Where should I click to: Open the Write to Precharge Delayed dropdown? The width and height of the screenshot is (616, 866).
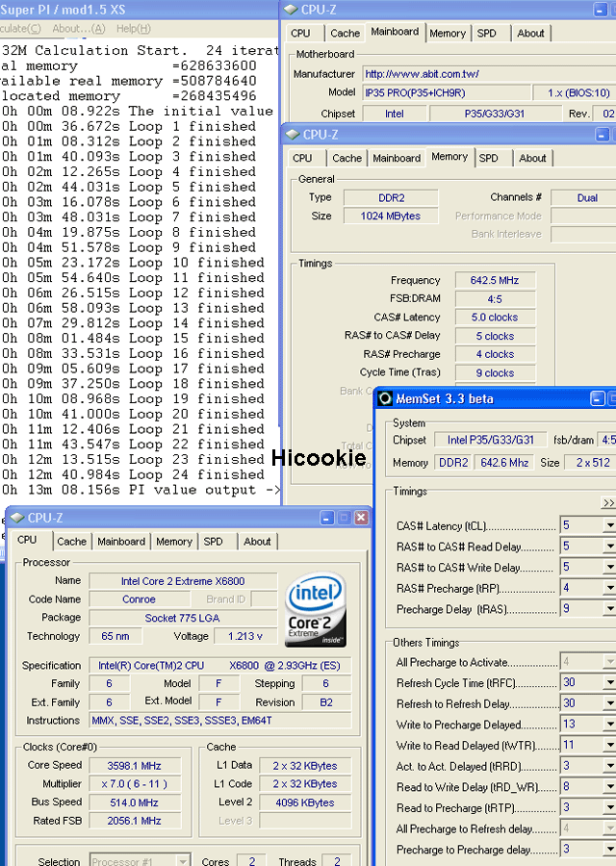[609, 724]
